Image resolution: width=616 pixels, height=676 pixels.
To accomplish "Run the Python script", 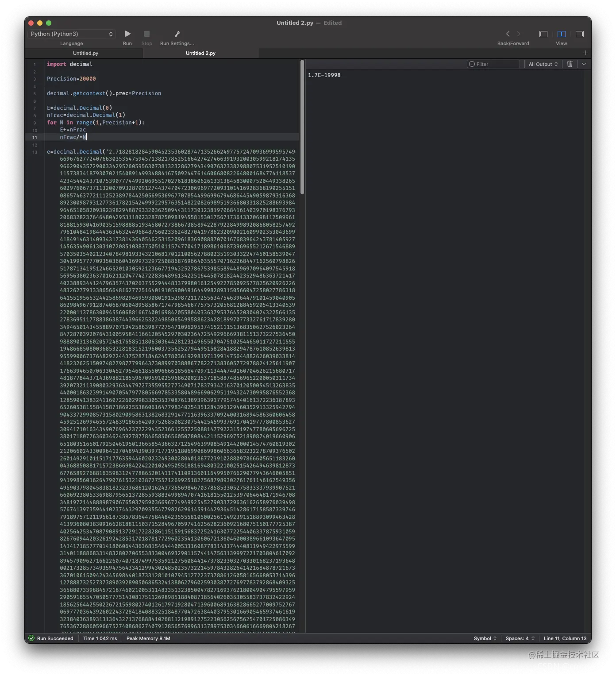I will pyautogui.click(x=127, y=34).
